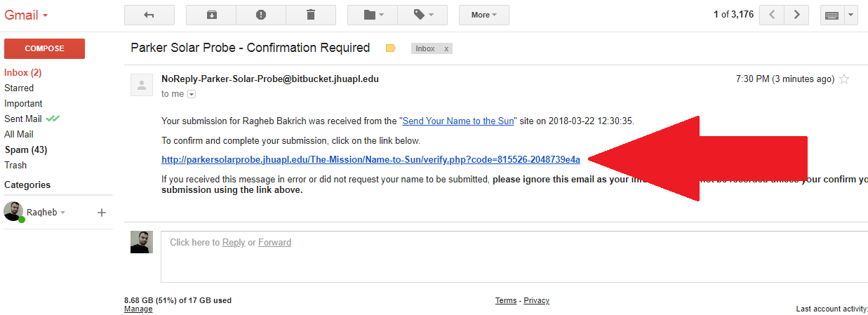This screenshot has width=868, height=315.
Task: Click the back arrow toolbar button
Action: (x=149, y=15)
